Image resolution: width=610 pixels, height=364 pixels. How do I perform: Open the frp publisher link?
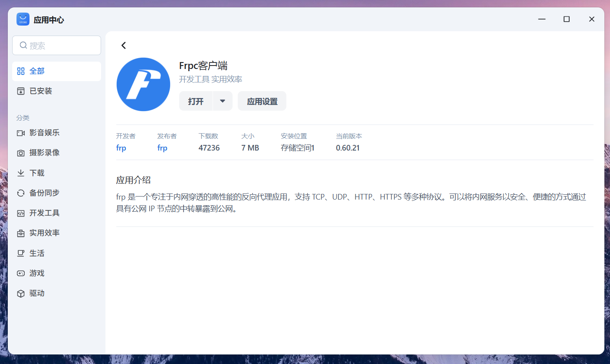(x=162, y=148)
